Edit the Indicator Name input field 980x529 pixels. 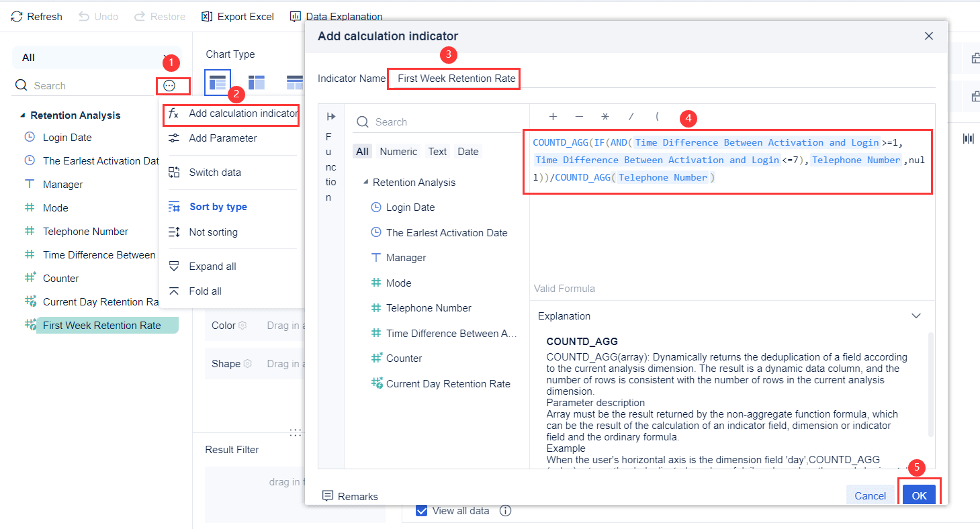(453, 79)
